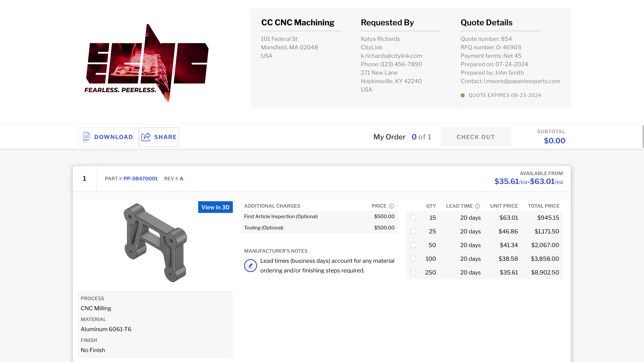Viewport: 644px width, 362px height.
Task: Open View in 3D viewer
Action: click(x=215, y=207)
